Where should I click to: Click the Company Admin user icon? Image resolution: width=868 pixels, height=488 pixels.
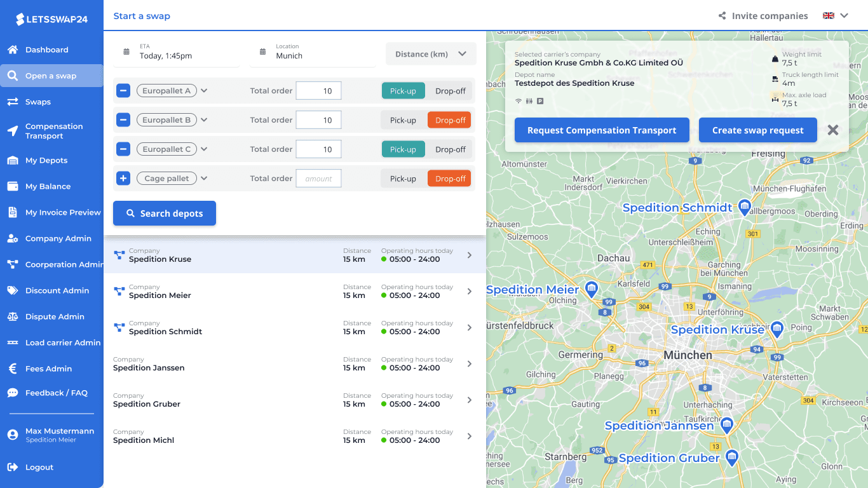[12, 238]
